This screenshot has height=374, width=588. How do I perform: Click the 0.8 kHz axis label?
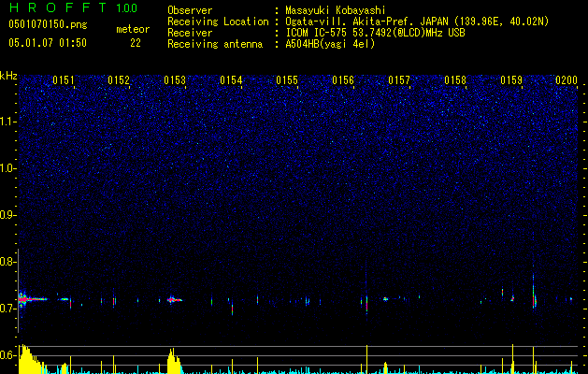click(7, 262)
